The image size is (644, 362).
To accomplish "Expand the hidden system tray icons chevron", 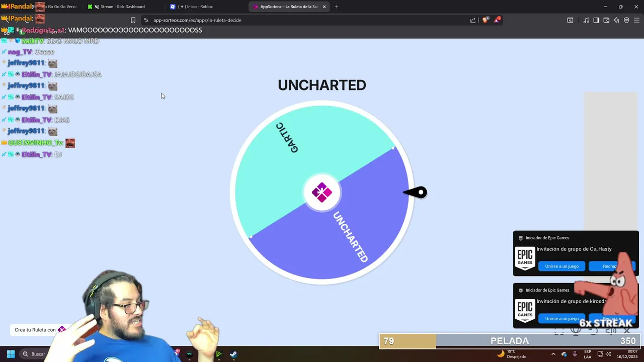I will click(x=553, y=354).
